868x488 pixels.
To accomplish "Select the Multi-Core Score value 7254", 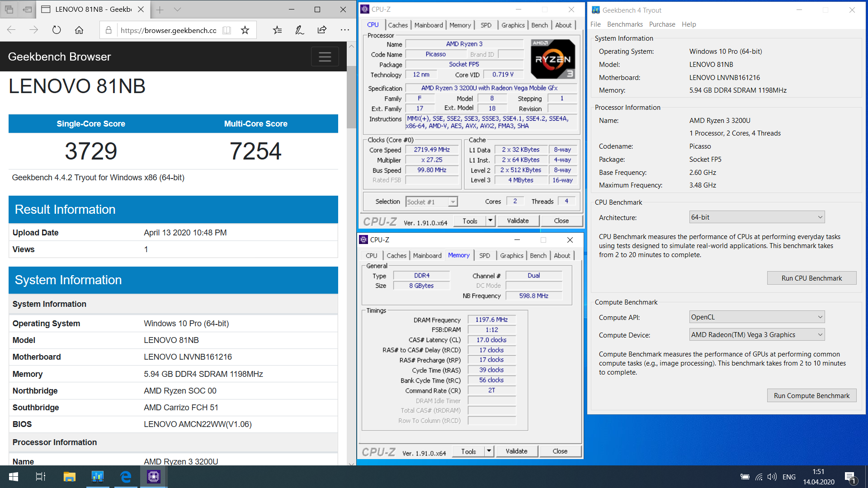I will [x=255, y=151].
